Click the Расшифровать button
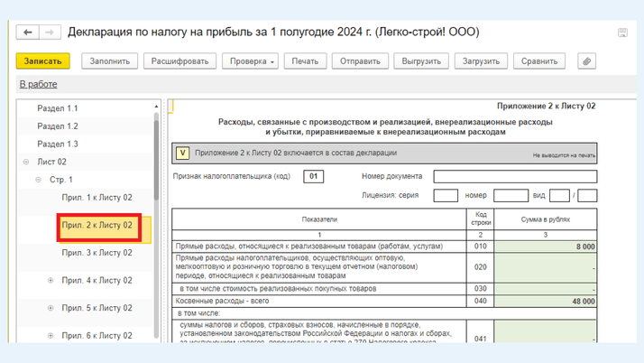This screenshot has width=644, height=363. tap(179, 61)
